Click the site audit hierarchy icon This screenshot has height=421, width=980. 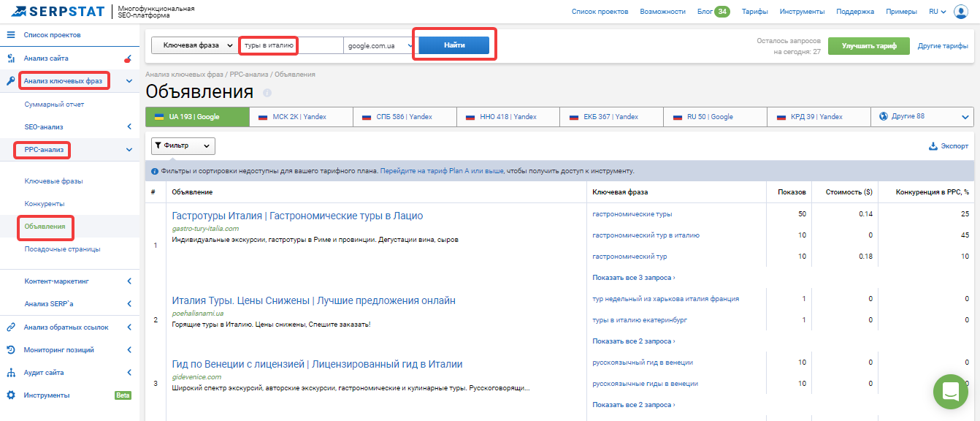coord(11,373)
